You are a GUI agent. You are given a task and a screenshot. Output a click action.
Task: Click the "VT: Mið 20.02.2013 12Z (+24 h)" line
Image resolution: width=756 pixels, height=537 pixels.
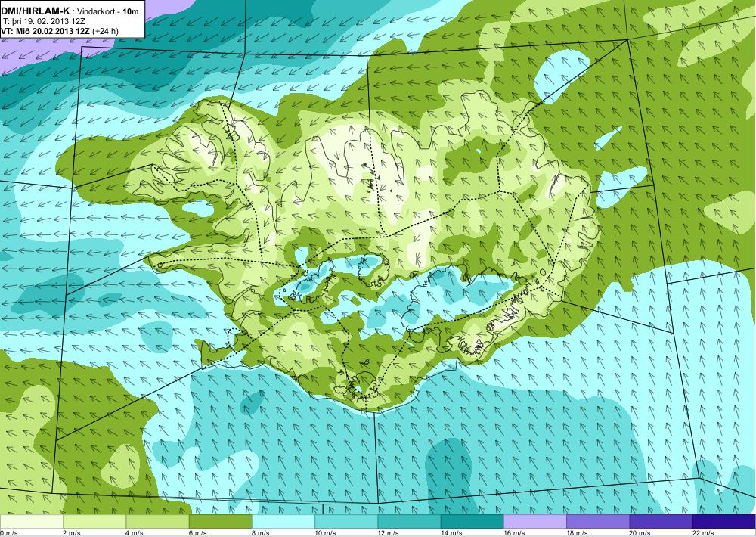tap(60, 31)
